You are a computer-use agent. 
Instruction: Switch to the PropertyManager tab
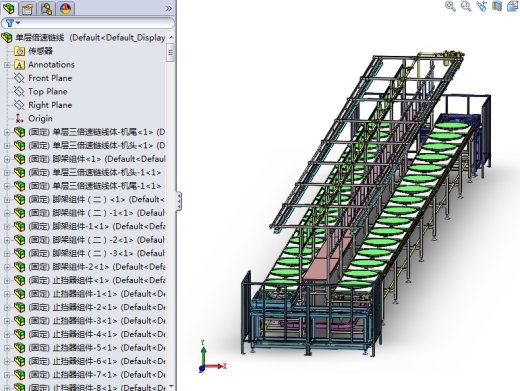click(x=27, y=8)
